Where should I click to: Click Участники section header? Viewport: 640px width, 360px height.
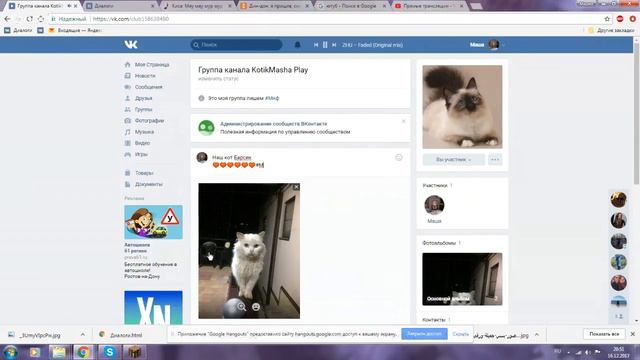(x=435, y=185)
